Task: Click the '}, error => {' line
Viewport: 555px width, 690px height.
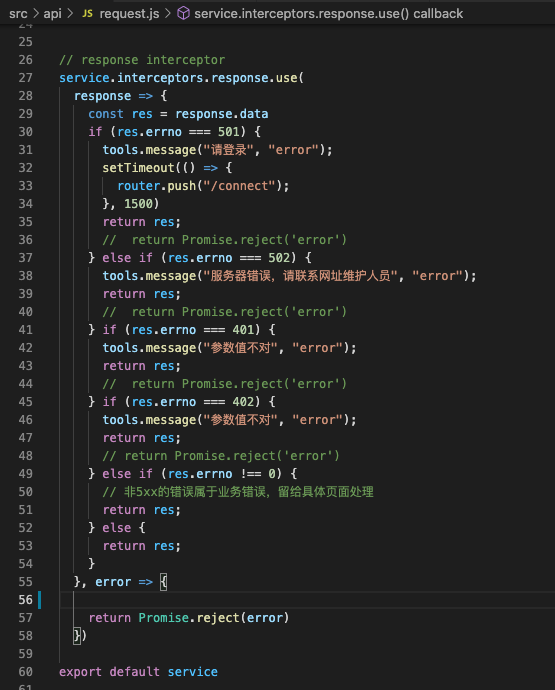Action: pos(120,582)
